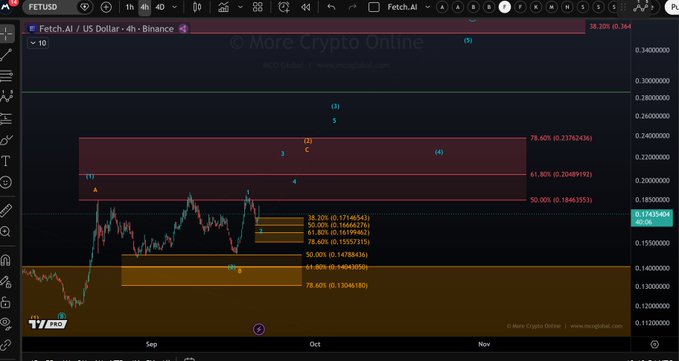
Task: Click the current price label 0.17435404
Action: [653, 215]
